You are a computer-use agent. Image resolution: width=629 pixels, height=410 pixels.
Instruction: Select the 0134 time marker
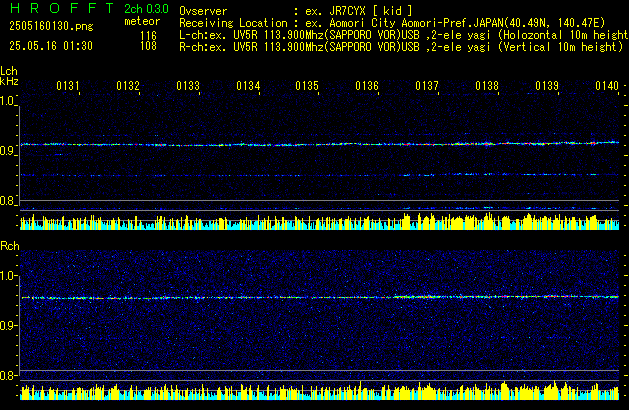point(248,86)
